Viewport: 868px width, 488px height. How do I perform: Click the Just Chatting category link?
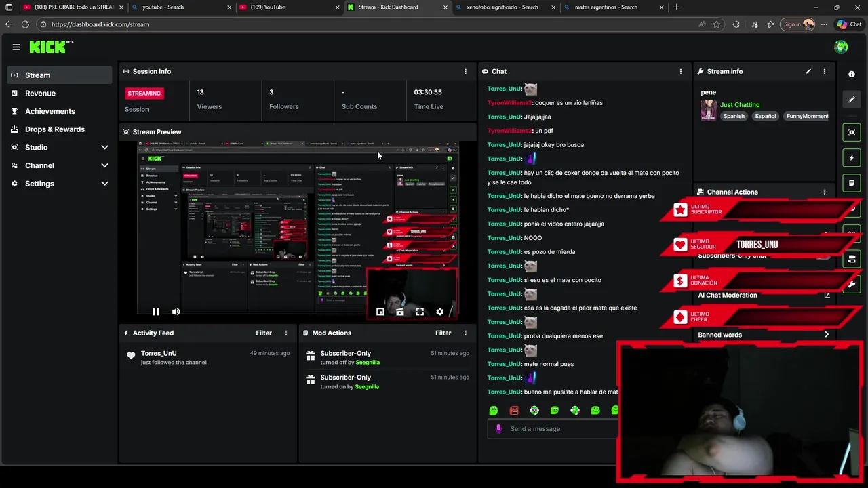click(x=740, y=105)
